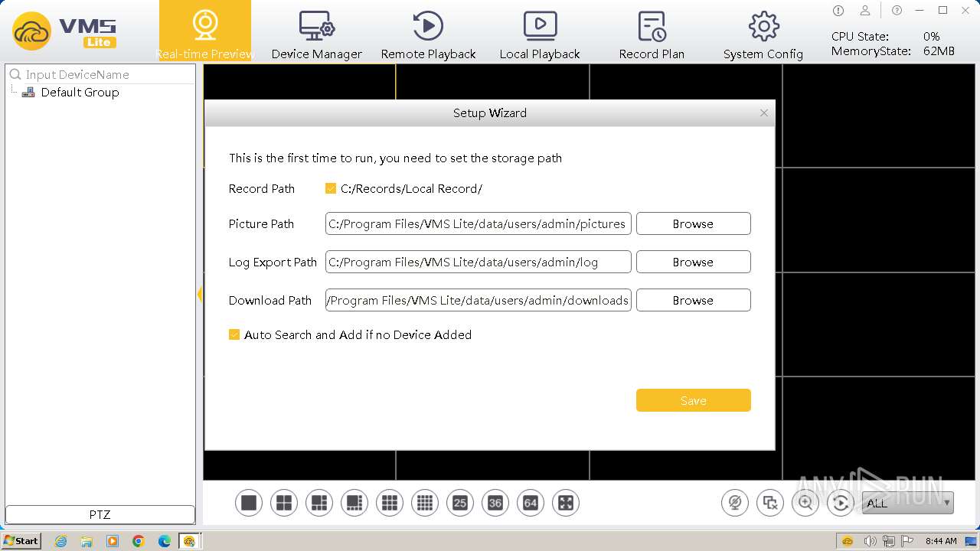The width and height of the screenshot is (980, 551).
Task: Switch to single-view layout
Action: pyautogui.click(x=249, y=503)
